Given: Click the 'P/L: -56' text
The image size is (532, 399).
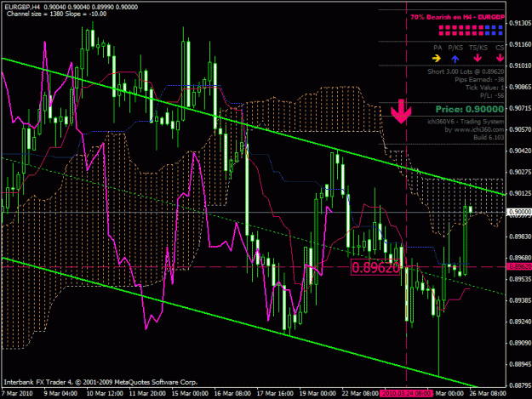Looking at the screenshot, I should click(492, 95).
